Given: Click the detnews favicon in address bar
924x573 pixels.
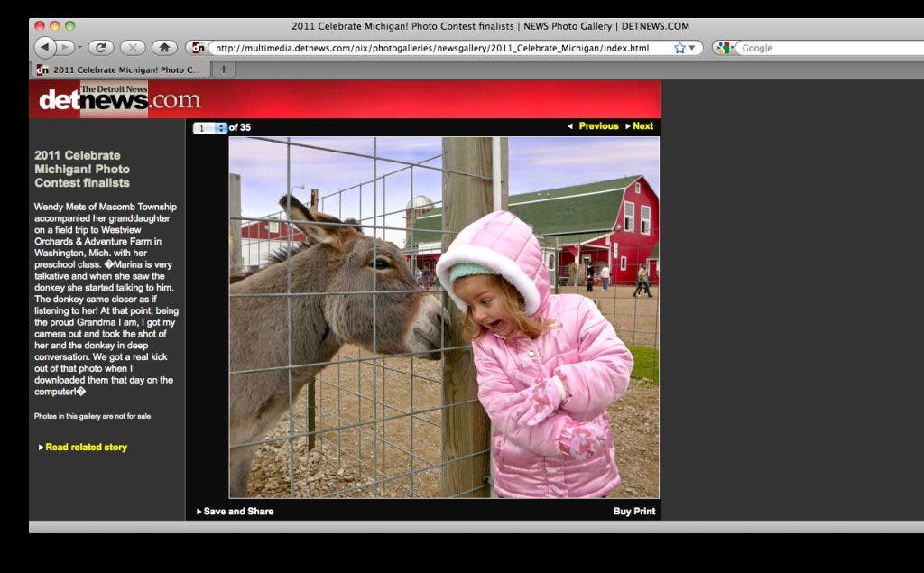Looking at the screenshot, I should click(198, 48).
